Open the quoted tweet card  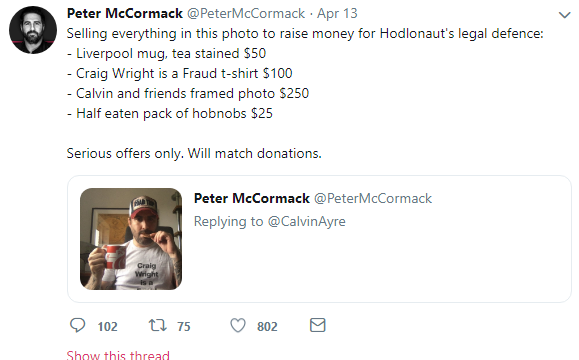319,239
